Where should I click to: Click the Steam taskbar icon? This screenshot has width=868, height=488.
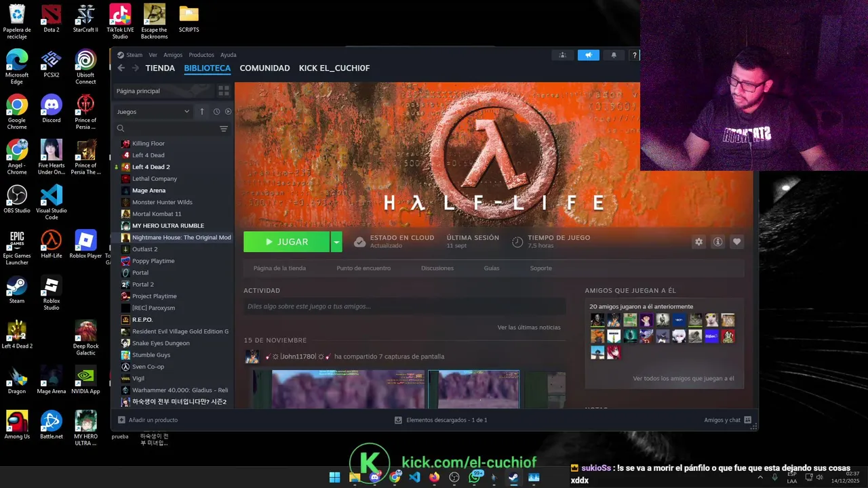coord(514,477)
